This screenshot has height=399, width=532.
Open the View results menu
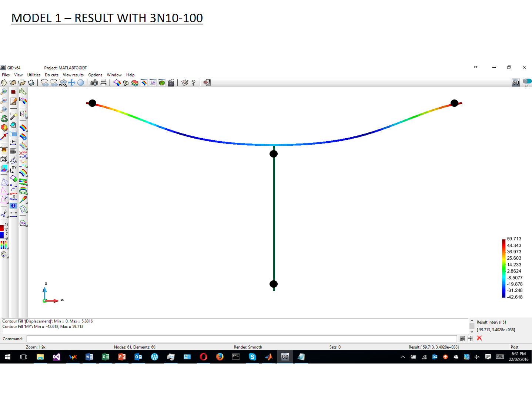click(73, 75)
